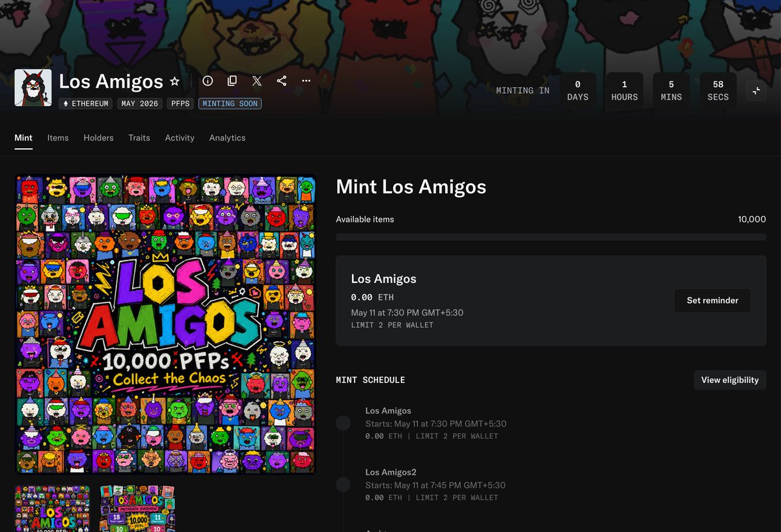Go to the Traits tab
The width and height of the screenshot is (781, 532).
pyautogui.click(x=139, y=138)
